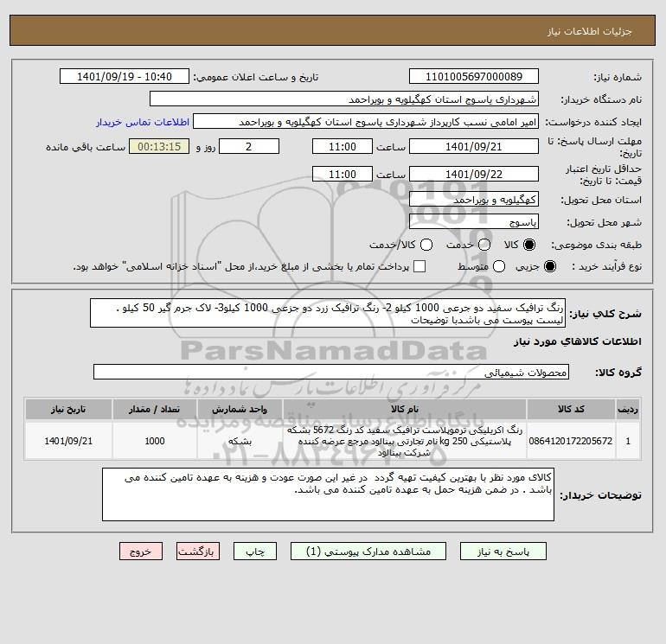This screenshot has height=644, width=666.
Task: Click row number 1 cell
Action: click(628, 441)
